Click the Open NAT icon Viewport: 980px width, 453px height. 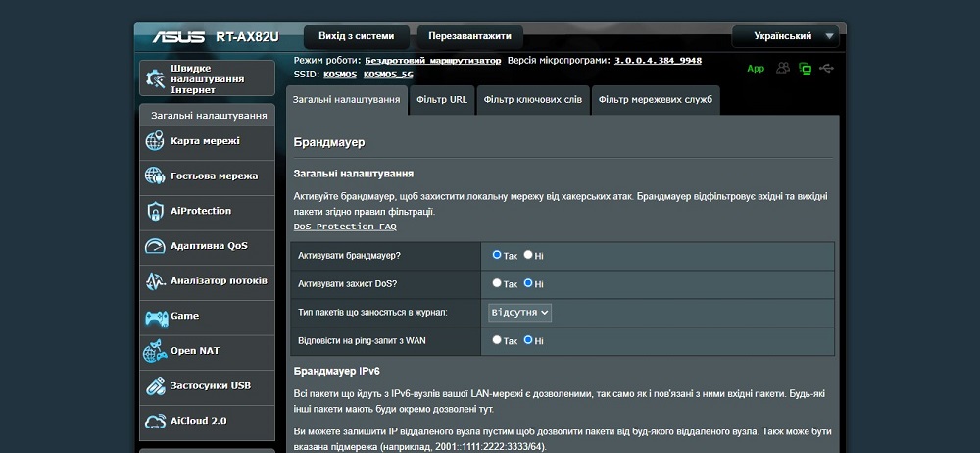pyautogui.click(x=155, y=351)
